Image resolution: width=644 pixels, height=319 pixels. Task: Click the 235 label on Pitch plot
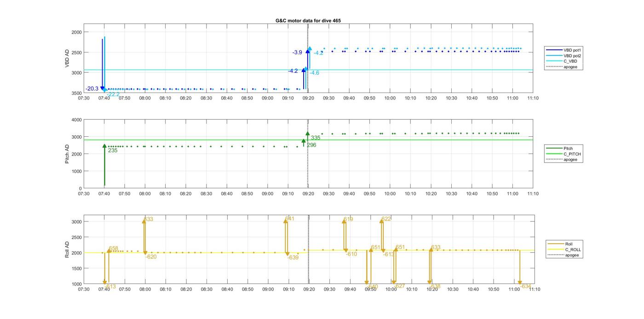(113, 151)
